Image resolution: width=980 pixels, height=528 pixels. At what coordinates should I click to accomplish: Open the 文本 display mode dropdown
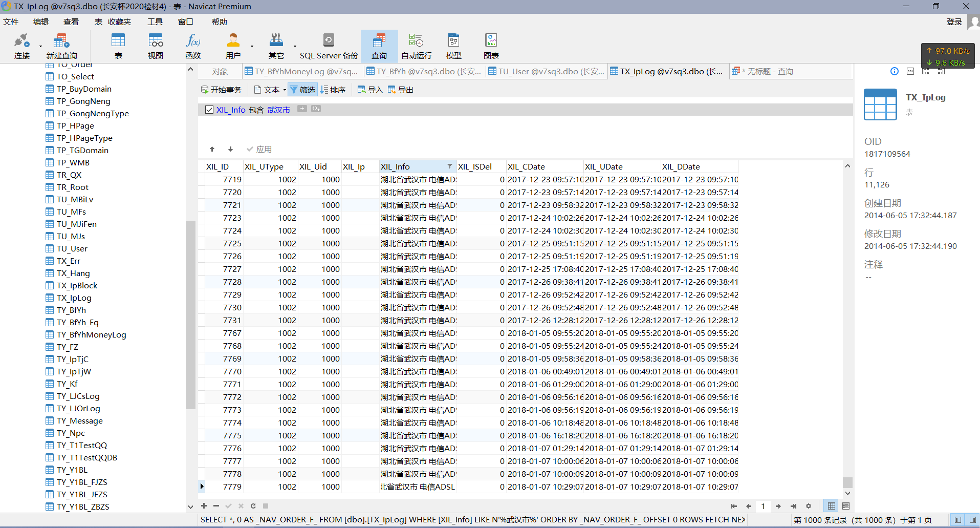(x=271, y=90)
